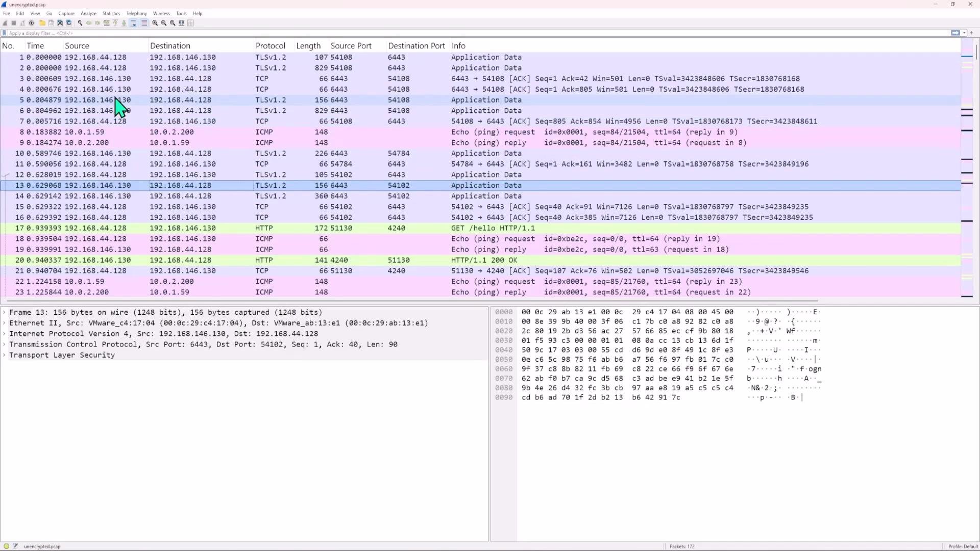Open a capture file via folder icon
Viewport: 980px width, 551px height.
click(42, 23)
